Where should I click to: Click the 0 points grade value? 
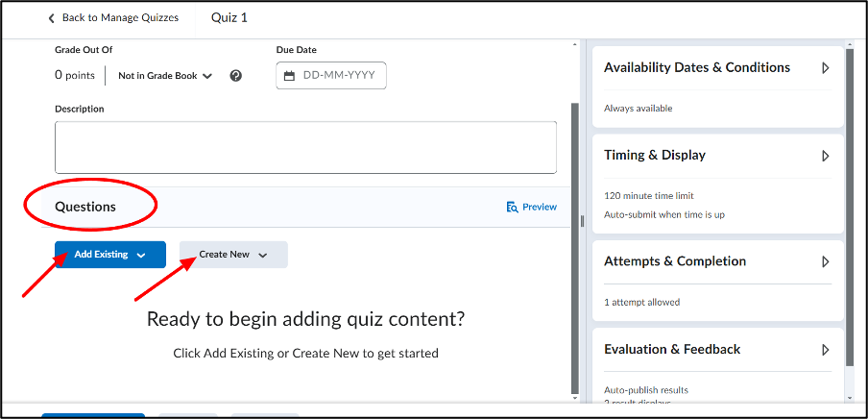tap(75, 75)
